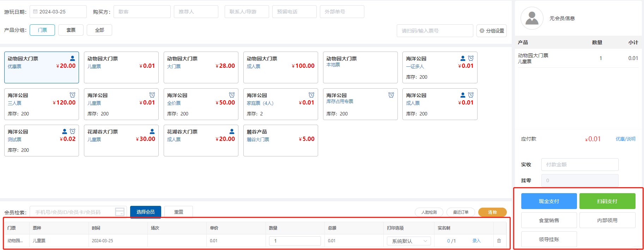
Task: Pay with 现金支付
Action: (549, 201)
